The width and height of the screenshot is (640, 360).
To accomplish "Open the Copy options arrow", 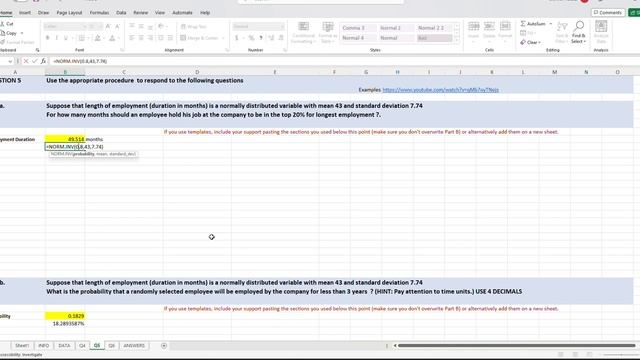I will (x=22, y=33).
